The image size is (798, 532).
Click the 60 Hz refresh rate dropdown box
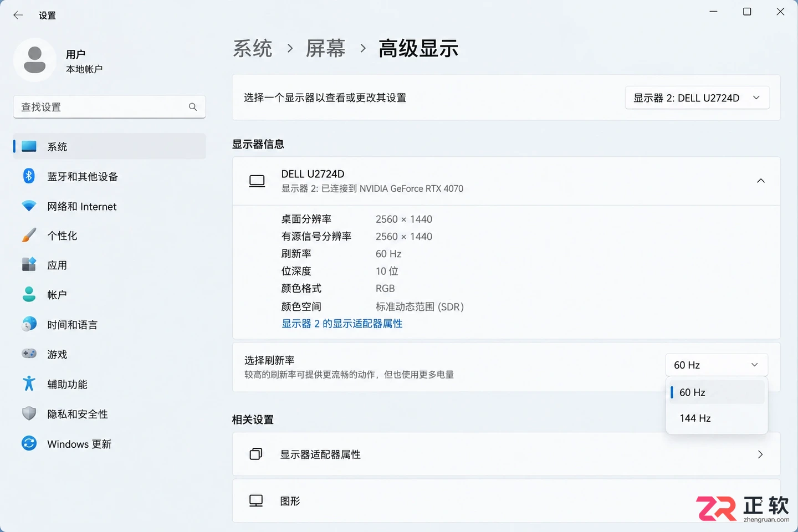click(x=717, y=365)
